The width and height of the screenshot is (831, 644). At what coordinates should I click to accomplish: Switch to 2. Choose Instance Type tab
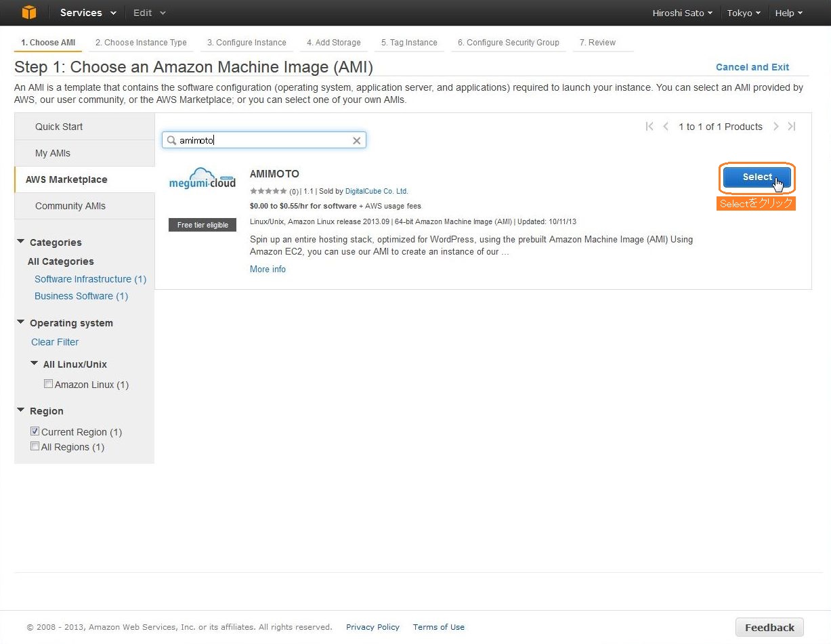[x=141, y=43]
